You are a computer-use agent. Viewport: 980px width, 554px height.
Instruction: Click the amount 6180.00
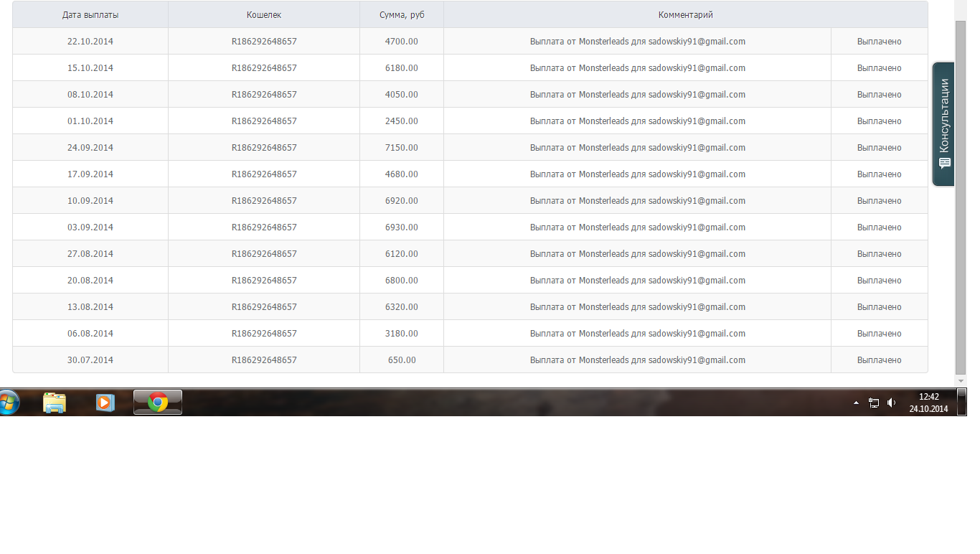(402, 68)
